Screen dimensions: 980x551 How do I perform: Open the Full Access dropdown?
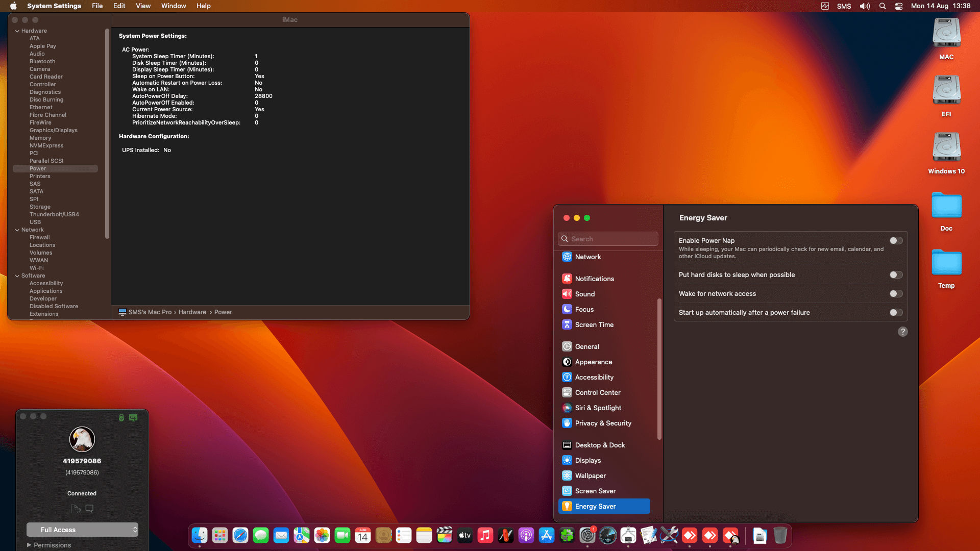tap(82, 530)
